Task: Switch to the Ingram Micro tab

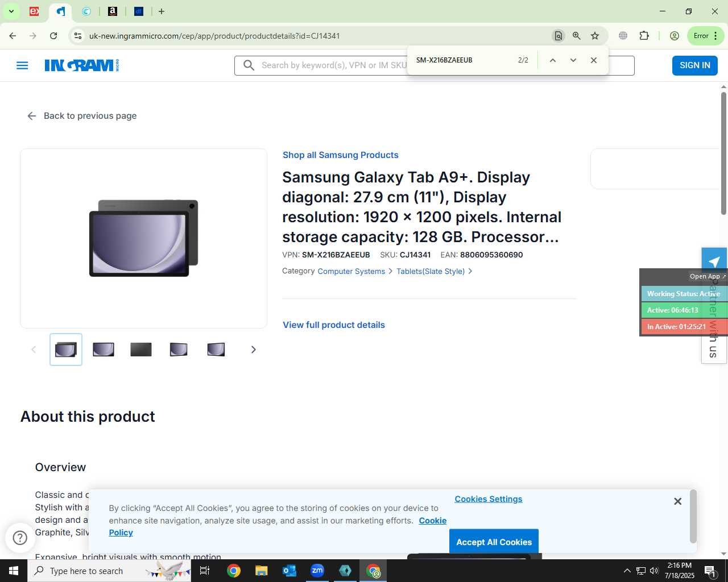Action: [60, 11]
